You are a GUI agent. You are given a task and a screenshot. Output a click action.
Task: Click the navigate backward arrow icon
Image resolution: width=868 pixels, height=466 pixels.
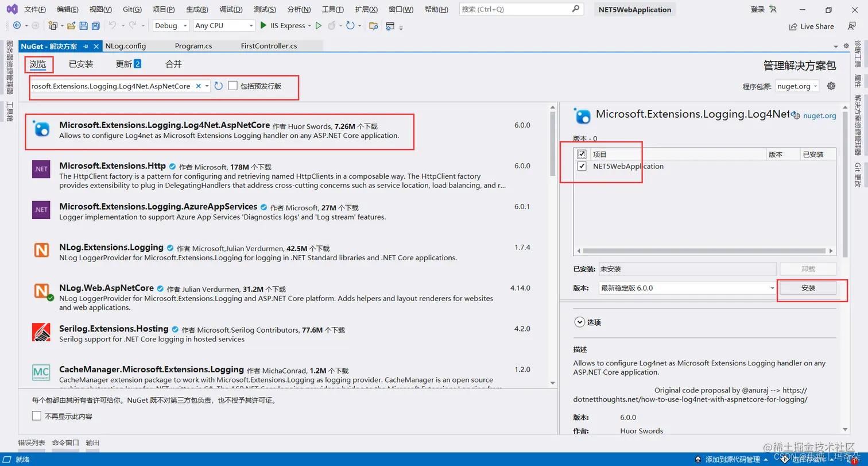(17, 26)
